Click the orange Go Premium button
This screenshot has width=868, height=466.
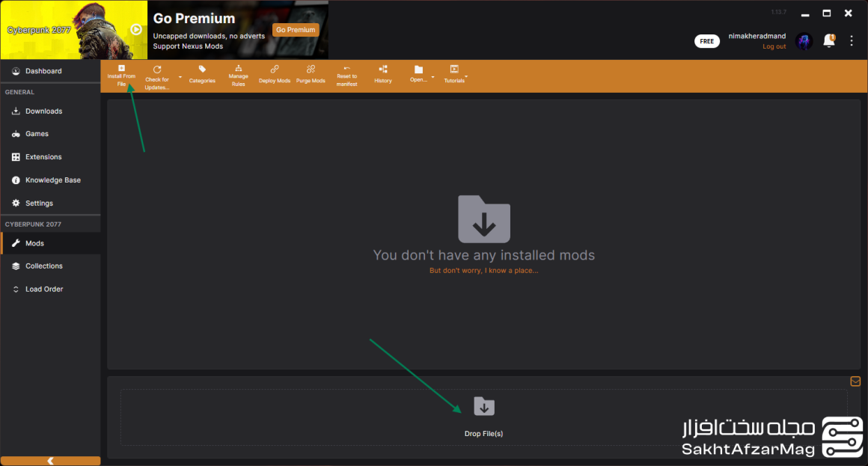296,30
